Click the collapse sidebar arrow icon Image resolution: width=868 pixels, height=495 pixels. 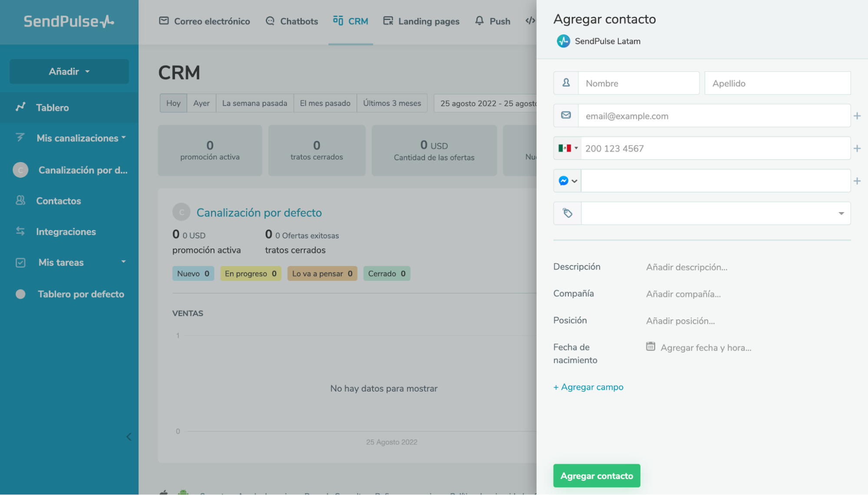[129, 437]
